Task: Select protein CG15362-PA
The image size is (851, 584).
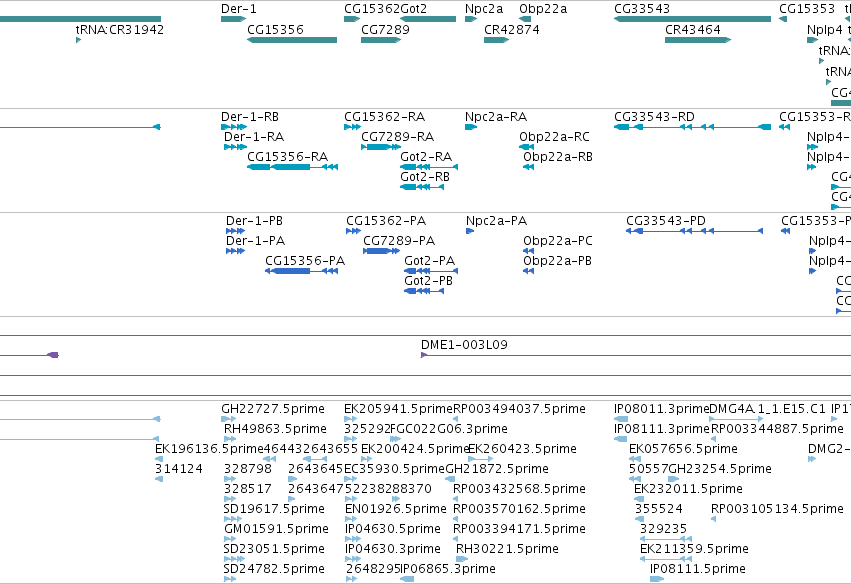Action: (353, 231)
